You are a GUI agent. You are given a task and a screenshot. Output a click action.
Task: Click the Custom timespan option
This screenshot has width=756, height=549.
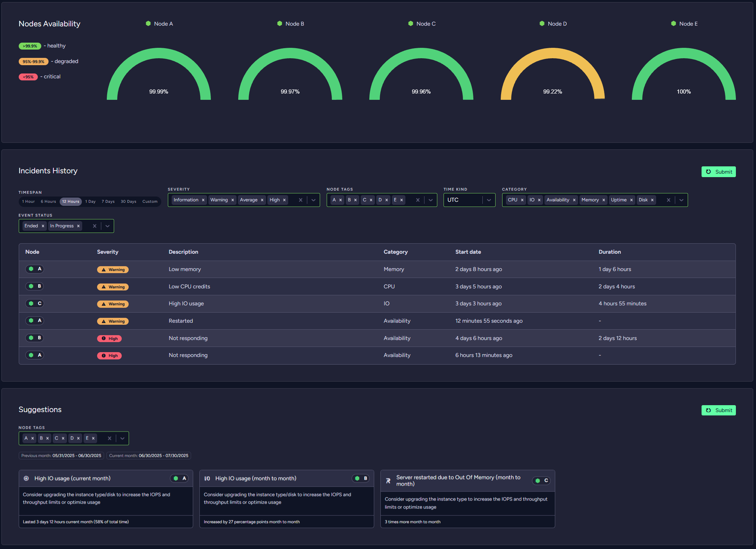point(149,201)
